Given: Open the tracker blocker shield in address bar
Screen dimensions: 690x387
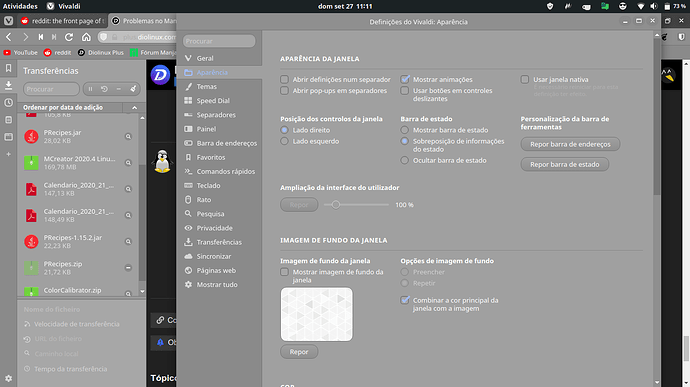Looking at the screenshot, I should [103, 37].
